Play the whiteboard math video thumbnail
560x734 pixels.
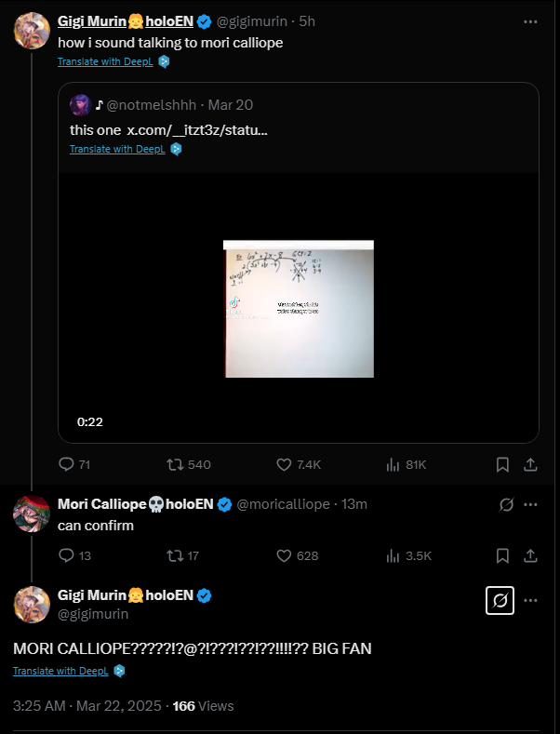click(299, 309)
